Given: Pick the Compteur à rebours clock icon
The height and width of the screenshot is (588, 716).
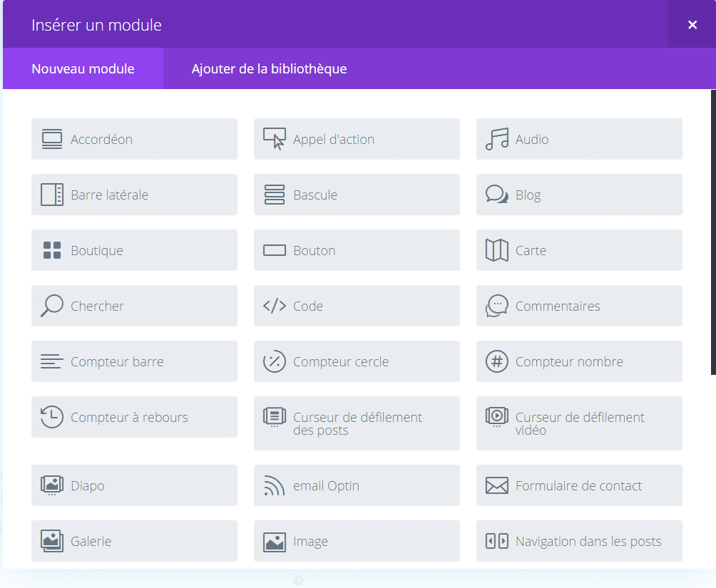Looking at the screenshot, I should tap(52, 417).
